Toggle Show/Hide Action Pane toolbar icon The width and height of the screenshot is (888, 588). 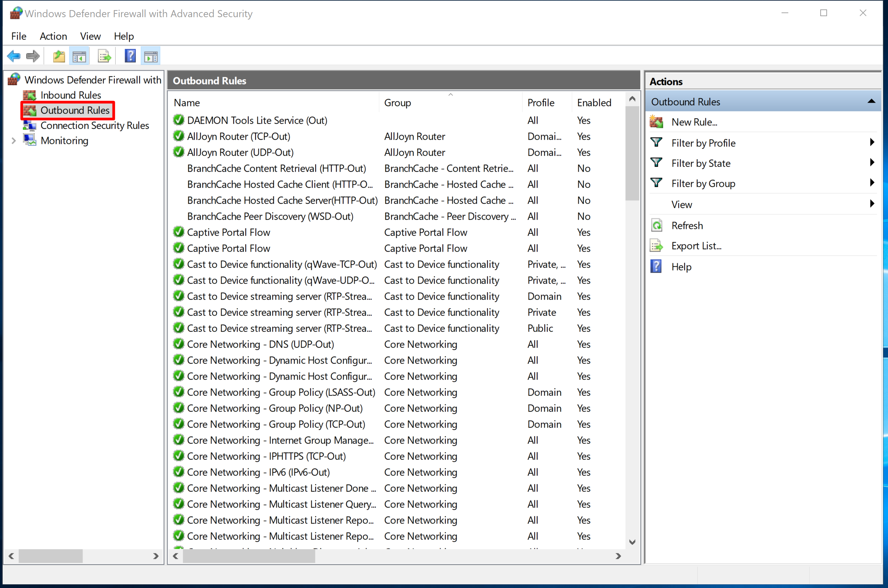151,56
